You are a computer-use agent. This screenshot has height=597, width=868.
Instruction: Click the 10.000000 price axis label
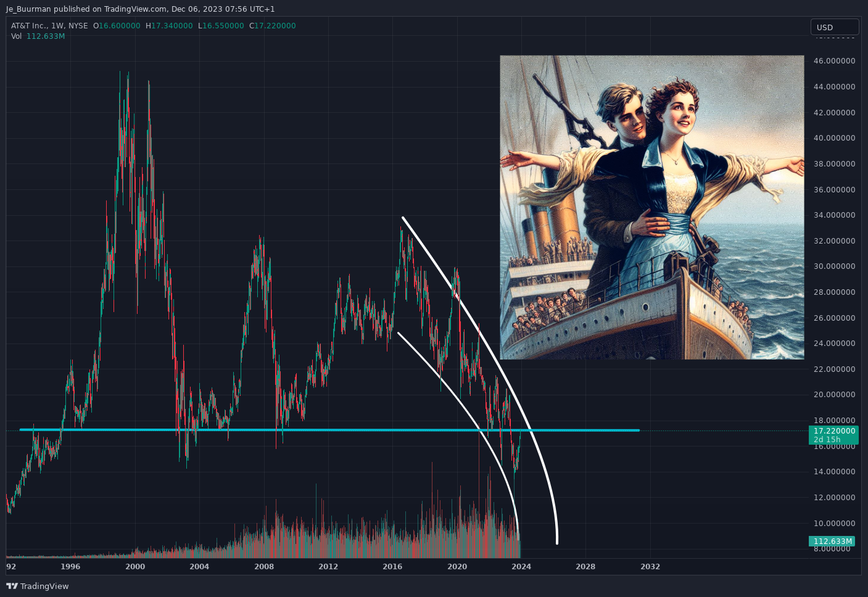click(834, 524)
